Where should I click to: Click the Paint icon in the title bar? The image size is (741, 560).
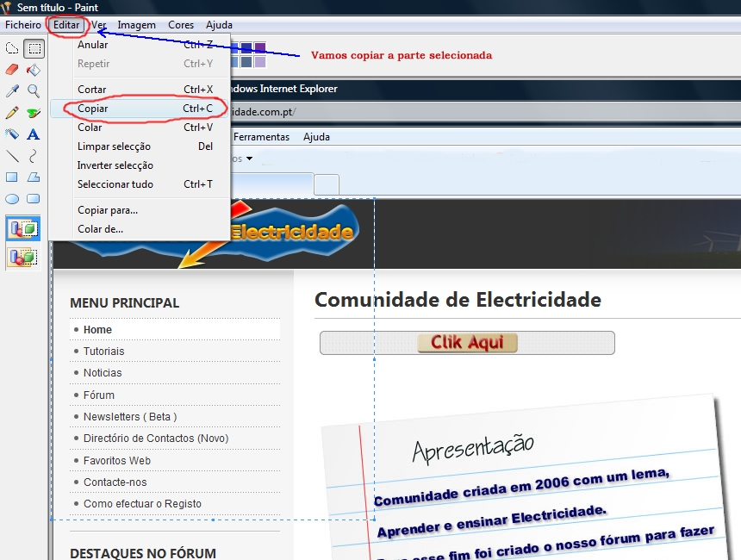coord(6,7)
